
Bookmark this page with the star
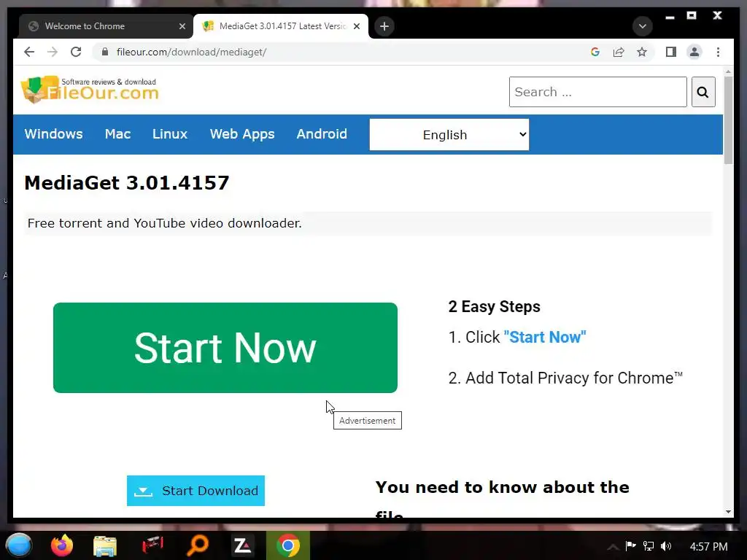[x=642, y=52]
